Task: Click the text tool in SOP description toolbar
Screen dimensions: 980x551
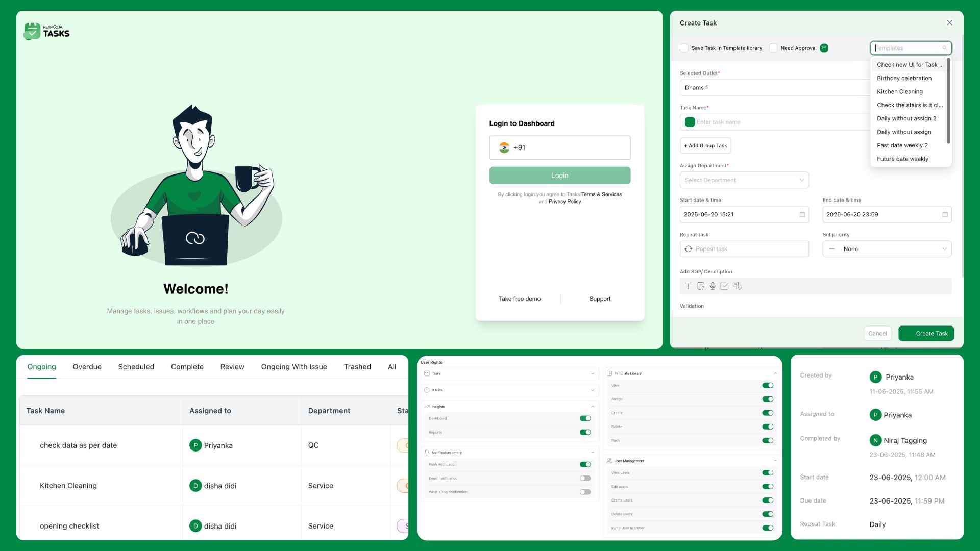Action: point(688,286)
